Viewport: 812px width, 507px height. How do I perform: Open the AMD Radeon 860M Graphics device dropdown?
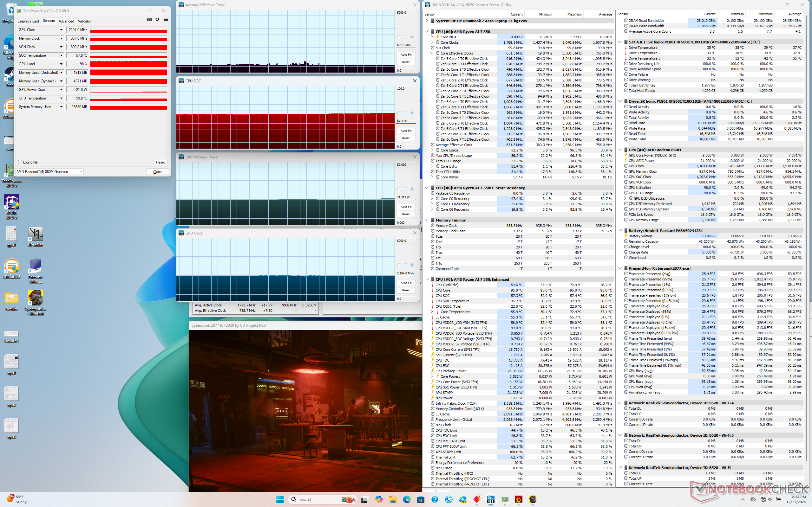coord(81,172)
